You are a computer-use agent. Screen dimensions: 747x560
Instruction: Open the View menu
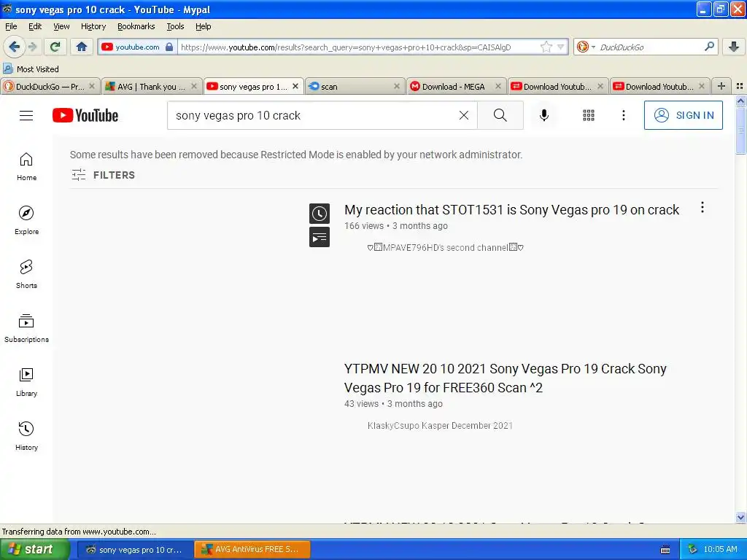pos(61,26)
